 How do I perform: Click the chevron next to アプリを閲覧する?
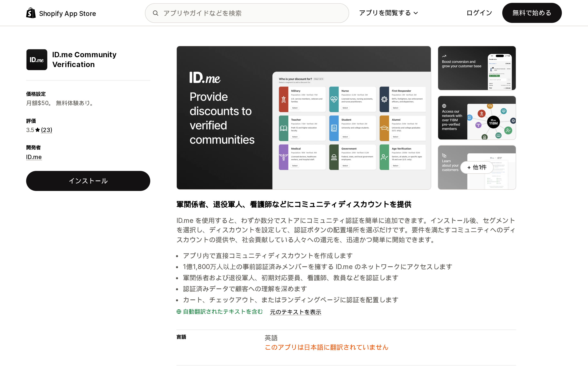tap(416, 13)
